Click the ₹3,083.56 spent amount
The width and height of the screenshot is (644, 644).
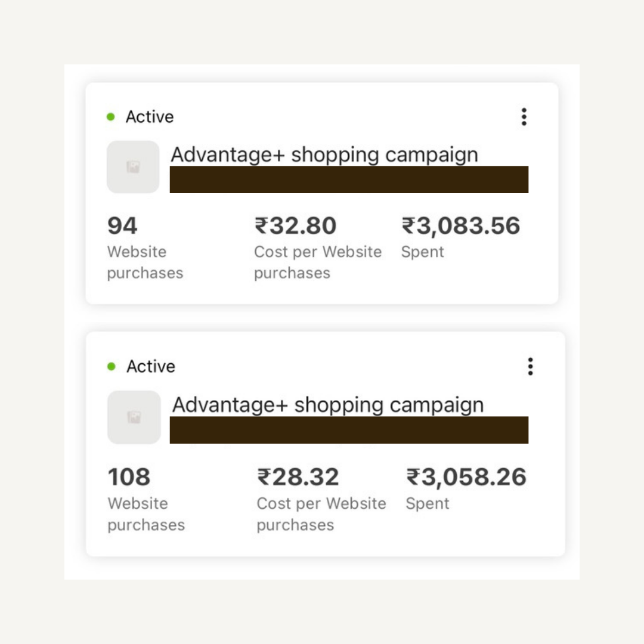[x=460, y=226]
